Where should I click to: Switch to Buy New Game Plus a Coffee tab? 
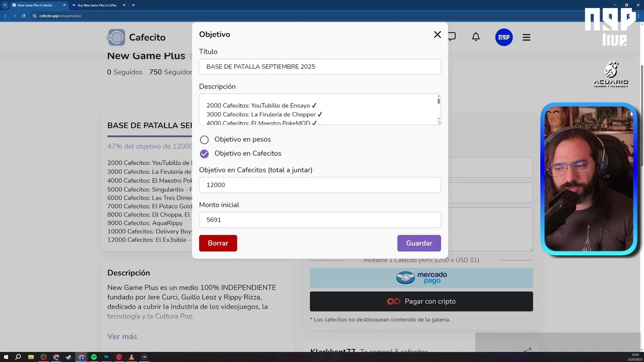point(97,5)
